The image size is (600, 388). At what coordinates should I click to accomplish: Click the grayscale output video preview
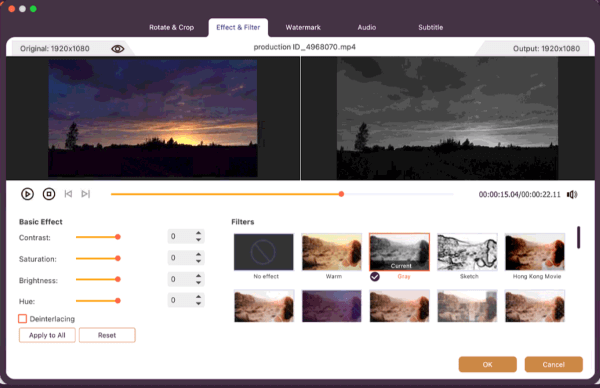click(447, 118)
